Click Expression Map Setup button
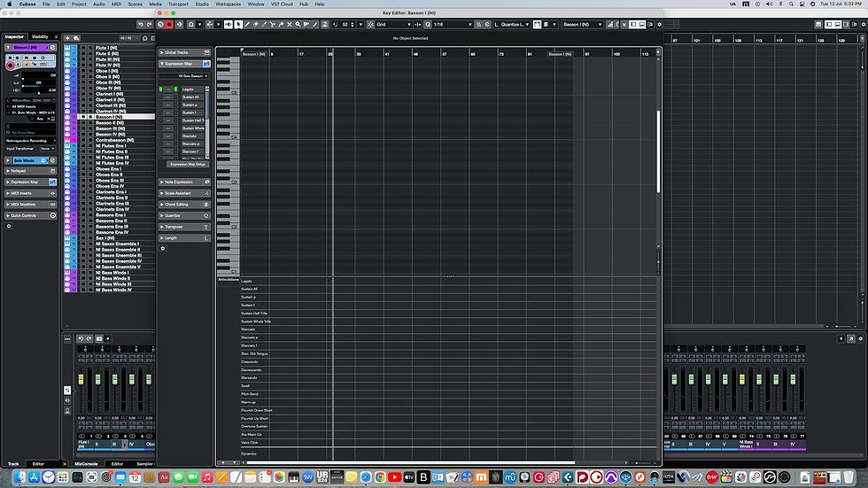 pyautogui.click(x=188, y=165)
